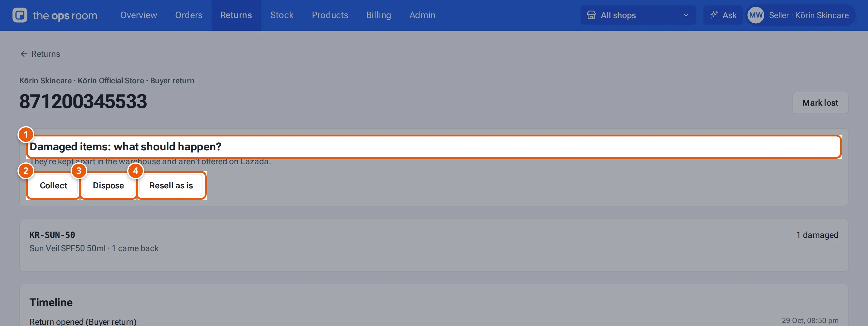Click the shop storefront icon in selector
This screenshot has width=868, height=326.
591,15
